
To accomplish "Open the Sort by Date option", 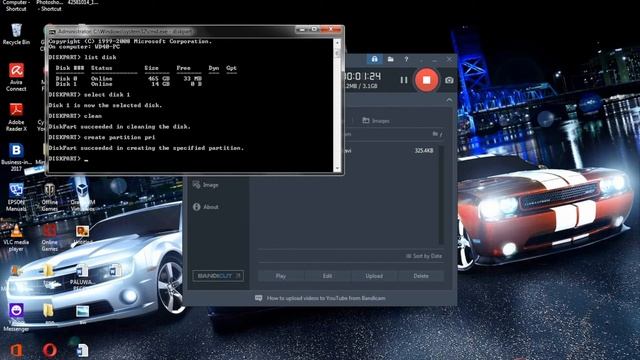I will tap(424, 256).
